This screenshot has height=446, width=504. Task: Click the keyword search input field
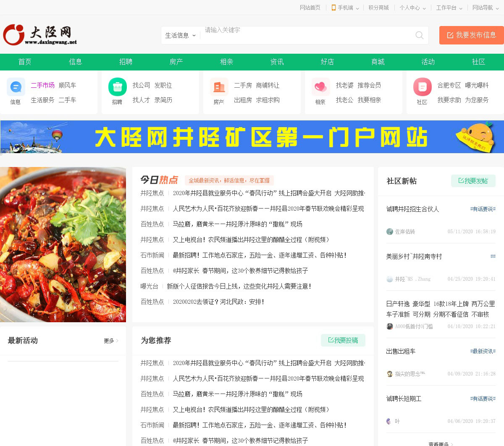(307, 35)
